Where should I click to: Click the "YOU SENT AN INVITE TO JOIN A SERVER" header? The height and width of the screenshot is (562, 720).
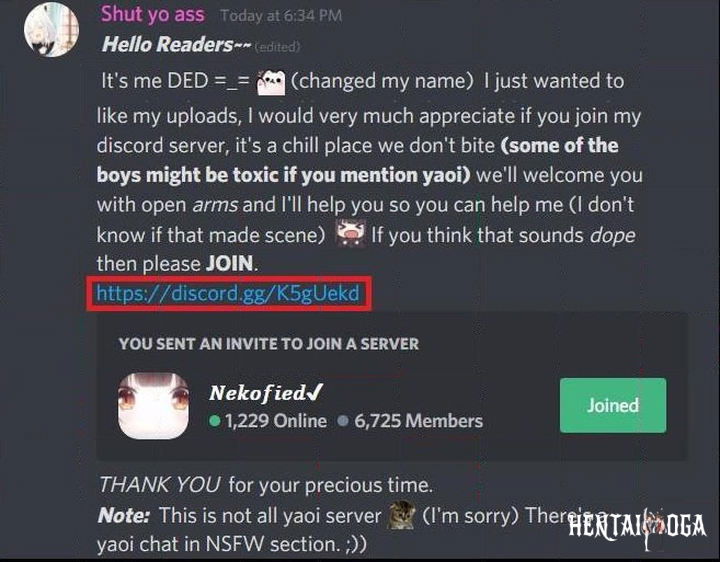tap(269, 344)
